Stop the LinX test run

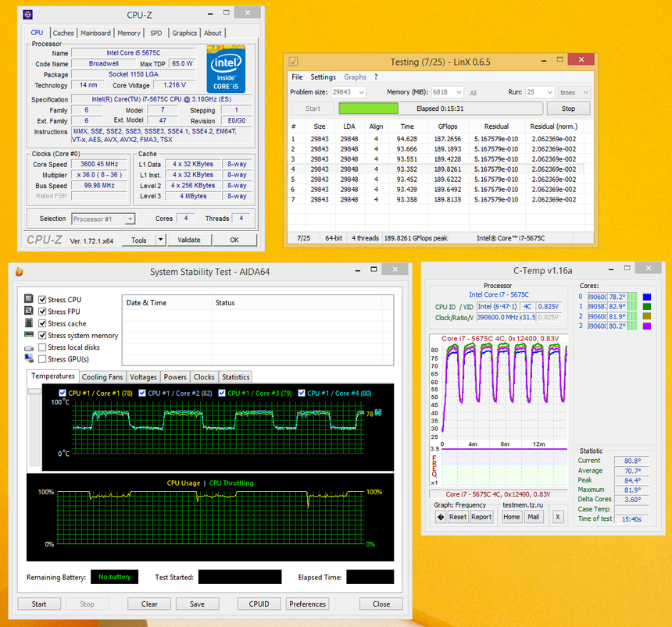568,109
